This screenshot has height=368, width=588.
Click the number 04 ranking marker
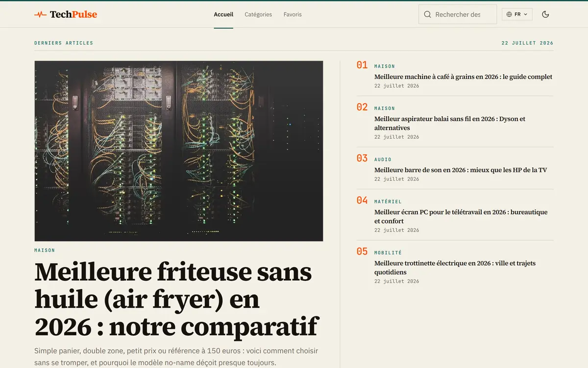point(362,200)
